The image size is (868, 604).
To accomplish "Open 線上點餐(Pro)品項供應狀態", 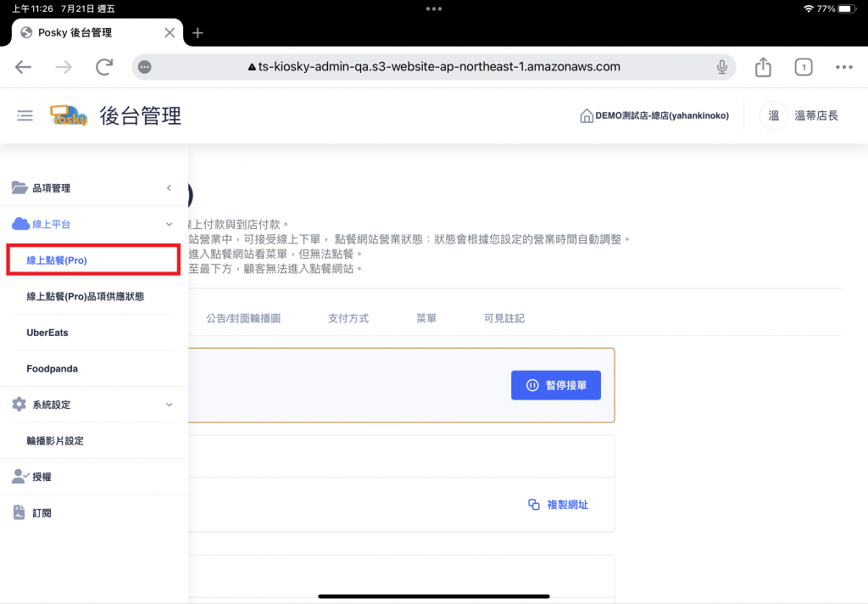I will coord(85,296).
